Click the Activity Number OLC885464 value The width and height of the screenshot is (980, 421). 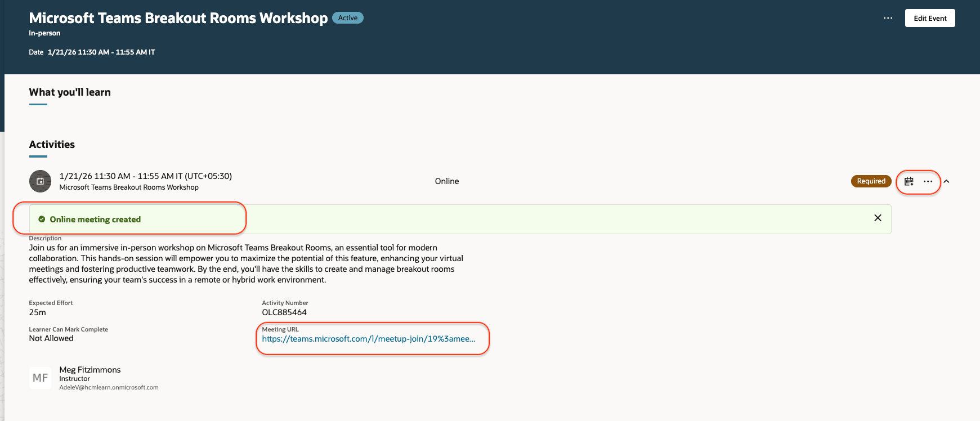(284, 312)
